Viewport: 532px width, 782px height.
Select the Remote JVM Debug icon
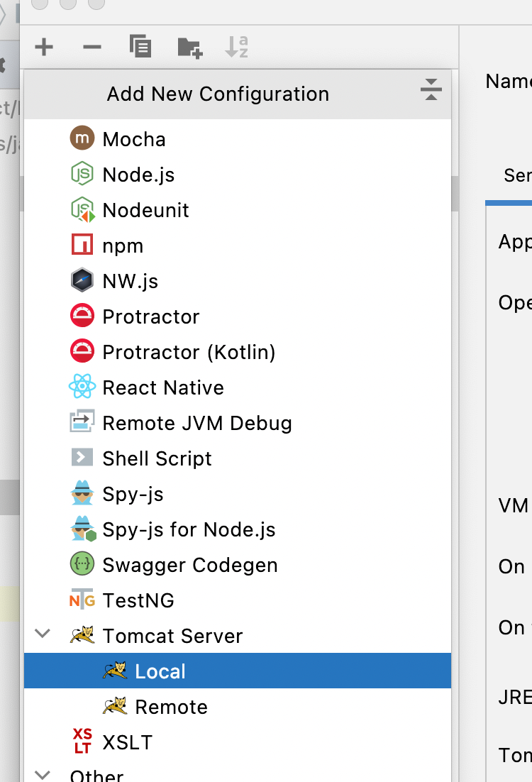[x=82, y=422]
